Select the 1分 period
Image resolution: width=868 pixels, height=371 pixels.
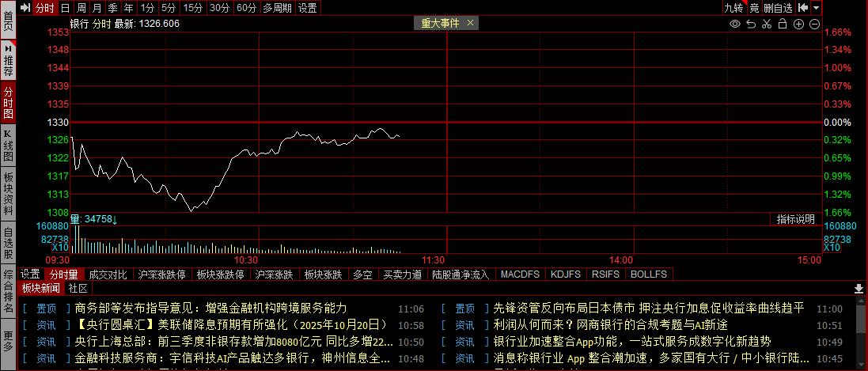coord(147,8)
